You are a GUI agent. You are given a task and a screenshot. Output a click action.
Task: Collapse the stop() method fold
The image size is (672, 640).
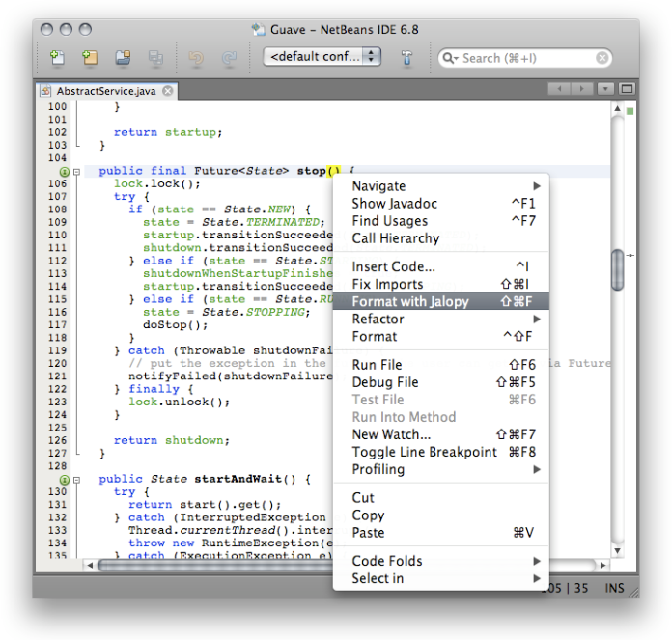(x=76, y=172)
